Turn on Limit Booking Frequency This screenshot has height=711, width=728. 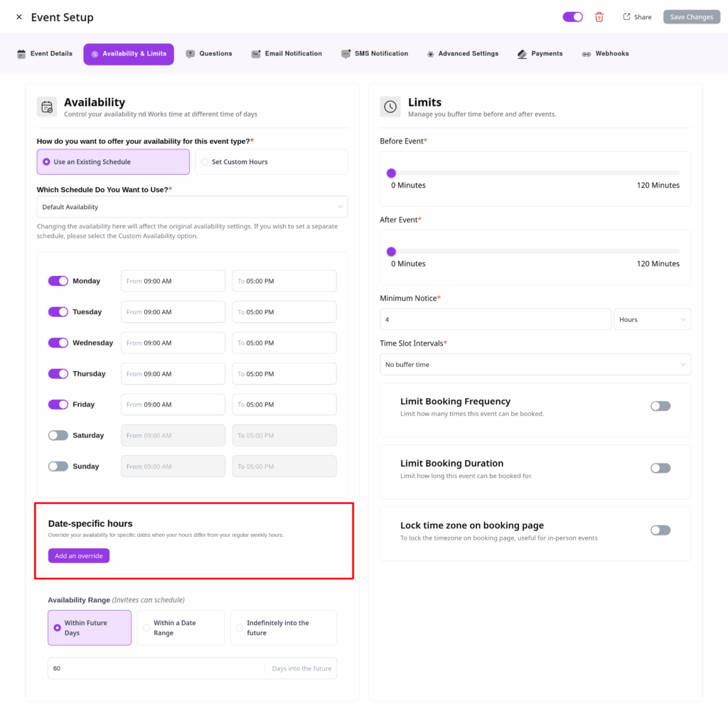[660, 406]
